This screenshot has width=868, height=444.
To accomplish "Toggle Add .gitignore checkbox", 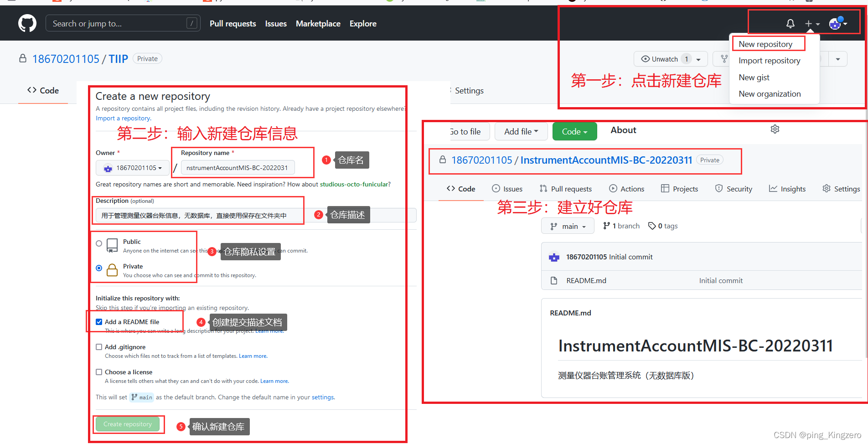I will 99,347.
